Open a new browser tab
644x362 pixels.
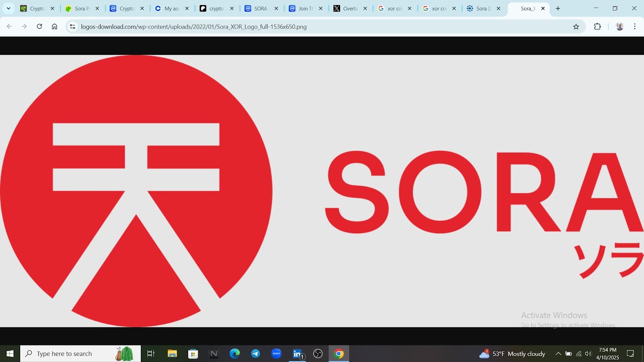557,9
